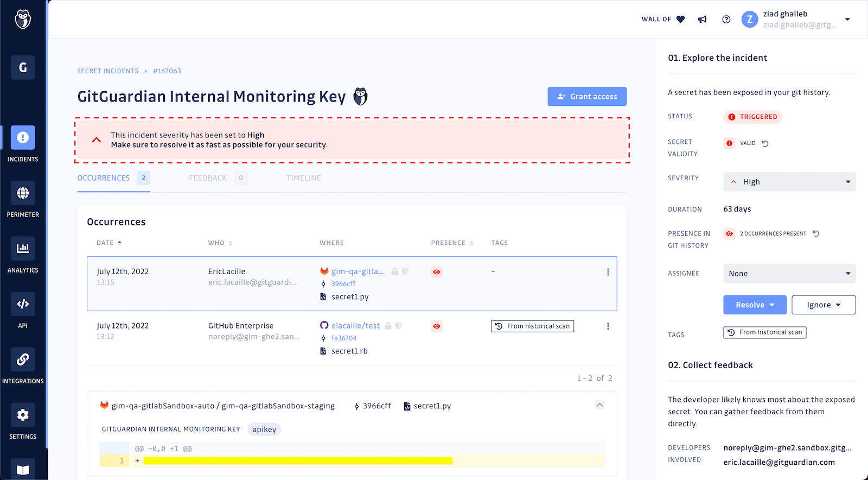Open commit 3966cff link in first row
Viewport: 868px width, 480px height.
(343, 284)
